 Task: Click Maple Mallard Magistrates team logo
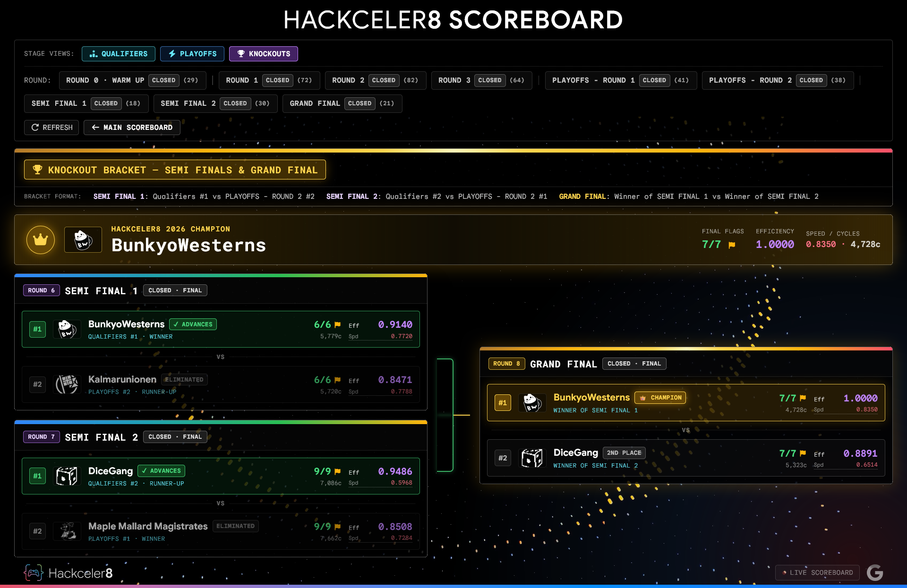point(67,531)
